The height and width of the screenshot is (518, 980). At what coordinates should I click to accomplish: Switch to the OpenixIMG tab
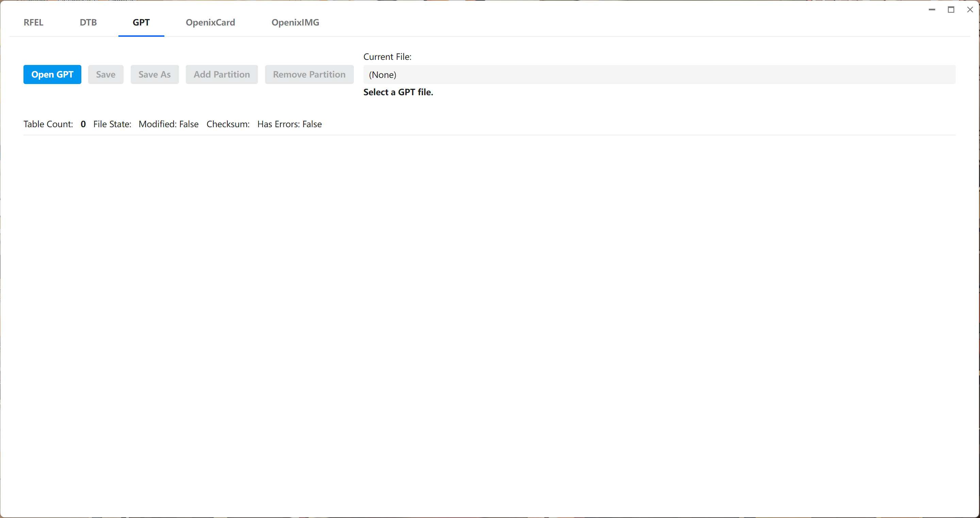(295, 22)
